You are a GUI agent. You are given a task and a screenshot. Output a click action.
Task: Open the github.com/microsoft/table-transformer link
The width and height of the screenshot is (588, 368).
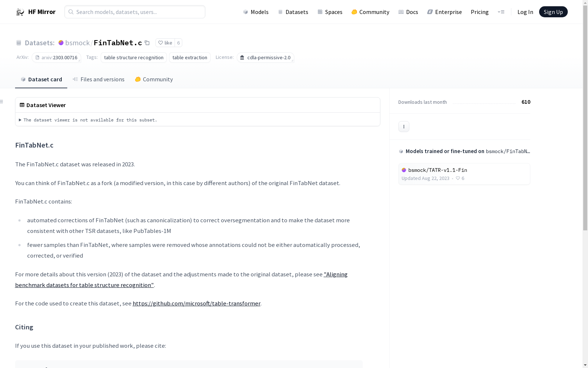coord(197,304)
